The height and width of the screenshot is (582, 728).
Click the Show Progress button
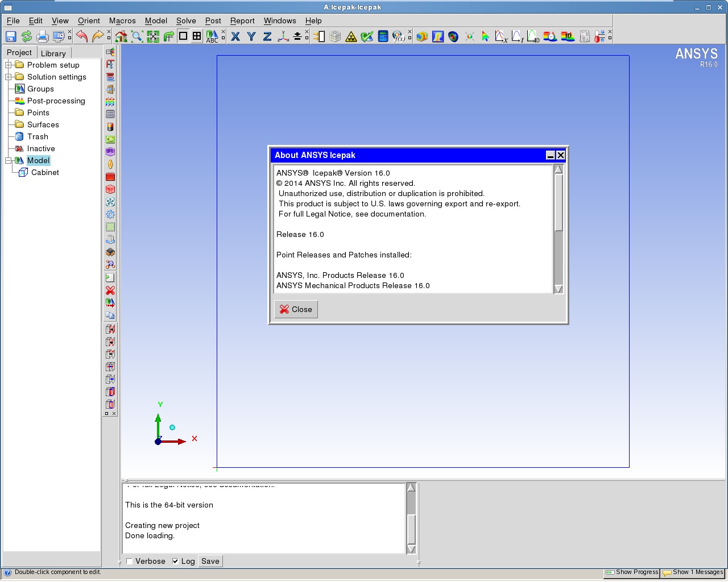click(632, 572)
